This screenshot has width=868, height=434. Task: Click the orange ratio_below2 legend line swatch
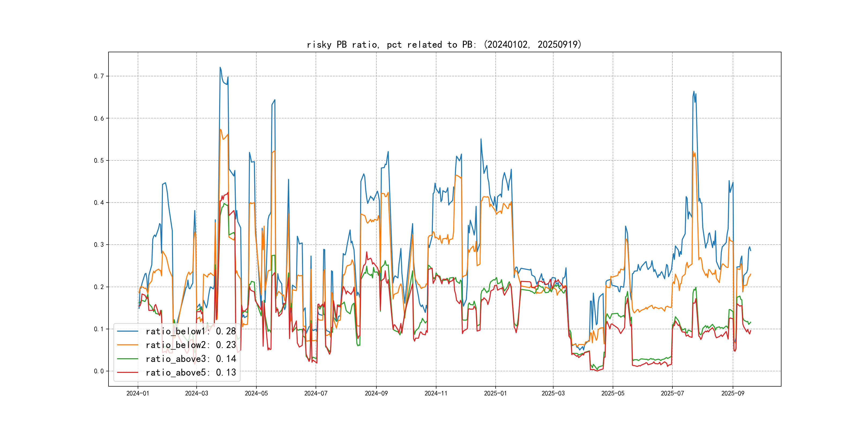(127, 345)
